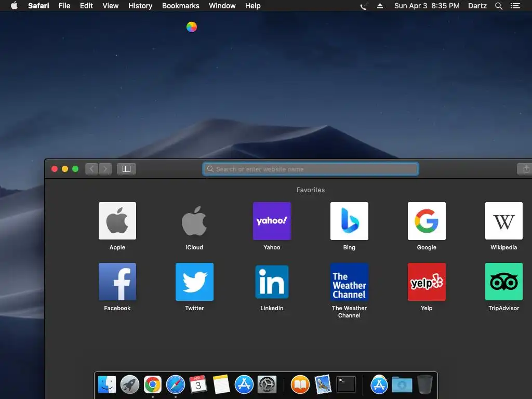
Task: Open the Edit menu
Action: point(86,6)
